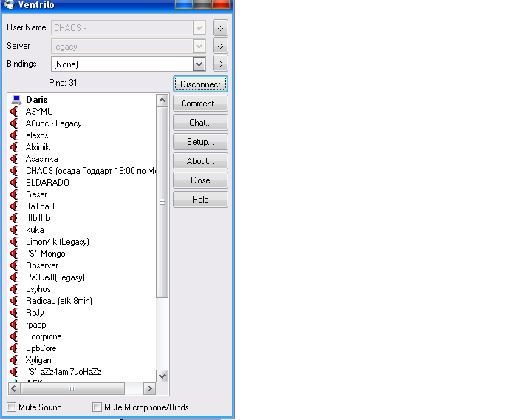Viewport: 532px width, 420px height.
Task: Click the speaker icon next to Geser
Action: 14,194
